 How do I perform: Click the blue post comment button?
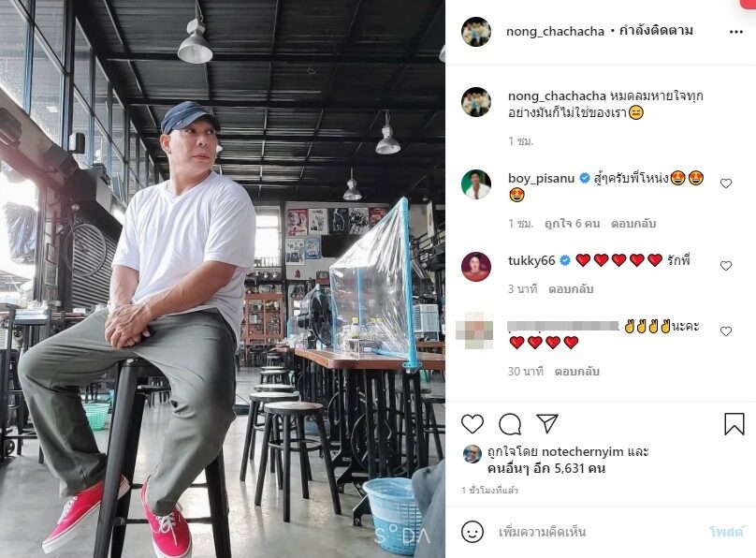pos(727,532)
